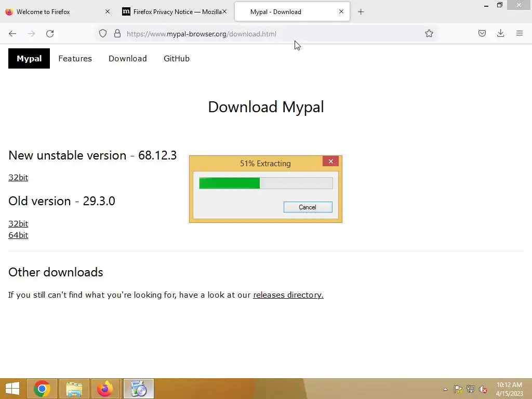Open the tracking protection shield icon
Viewport: 532px width, 399px height.
point(103,33)
